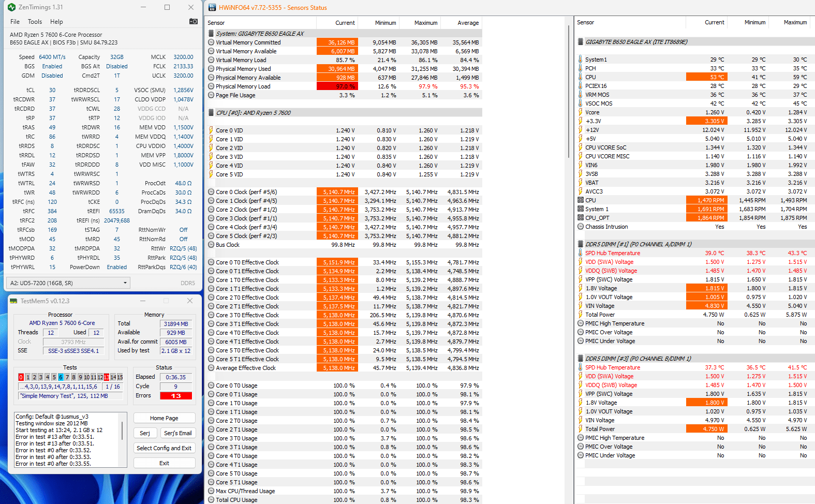Click the lightning icon beside Core 5 VID
815x504 pixels.
click(x=211, y=174)
